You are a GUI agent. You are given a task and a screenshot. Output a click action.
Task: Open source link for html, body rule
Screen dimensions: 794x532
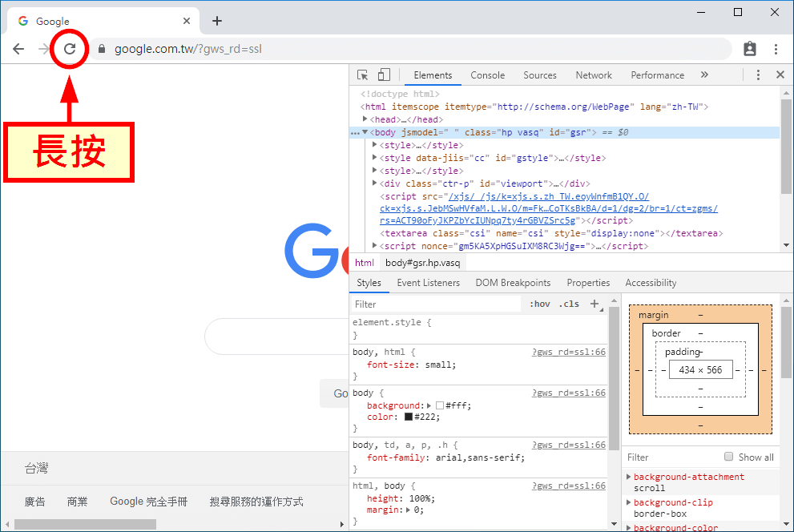569,486
